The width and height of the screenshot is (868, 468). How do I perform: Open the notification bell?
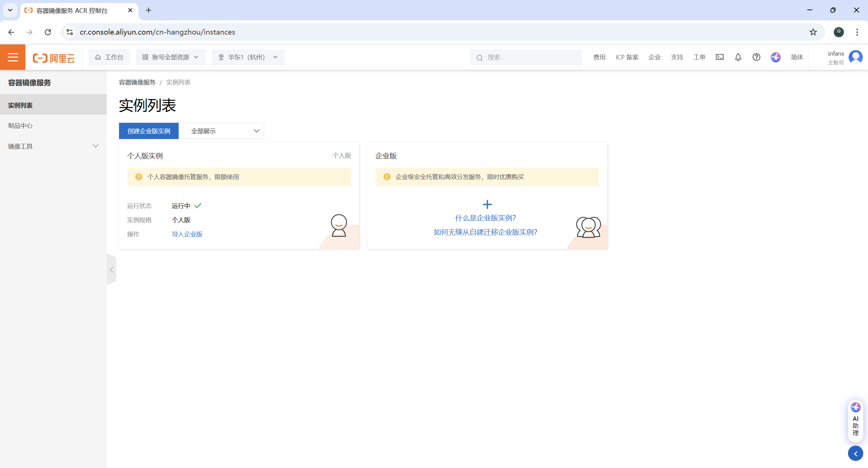(x=738, y=57)
